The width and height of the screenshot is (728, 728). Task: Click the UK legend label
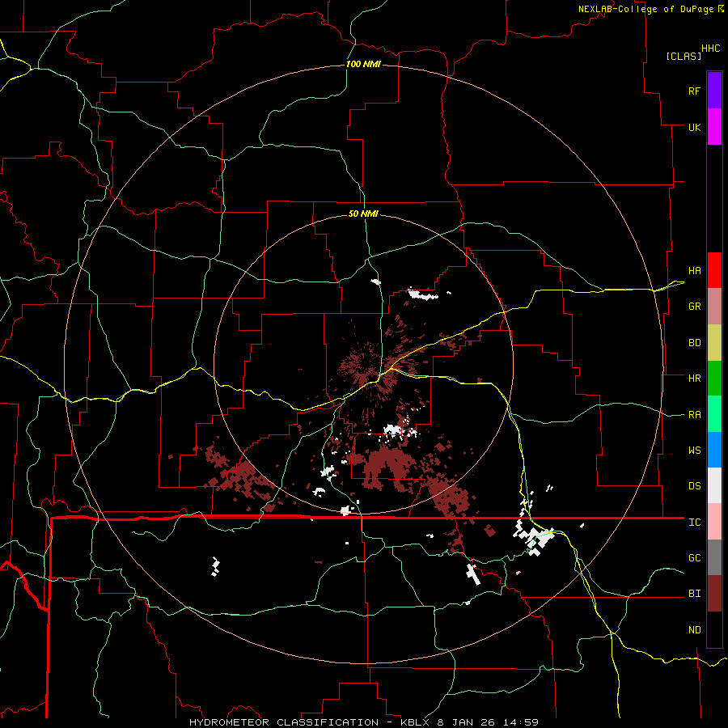click(x=695, y=127)
